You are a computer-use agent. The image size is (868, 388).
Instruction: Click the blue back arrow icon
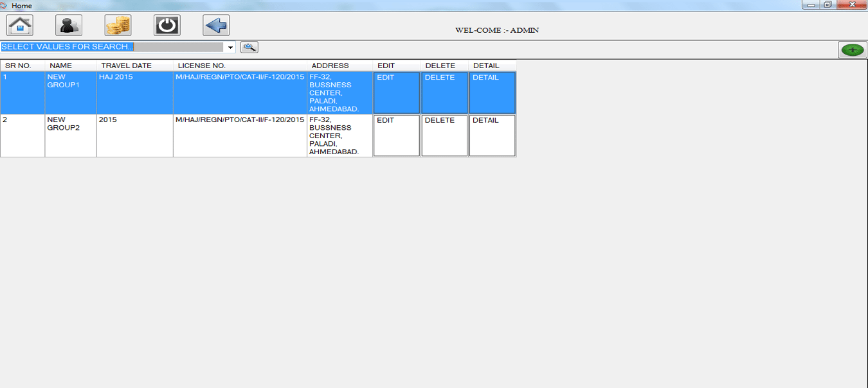[216, 25]
